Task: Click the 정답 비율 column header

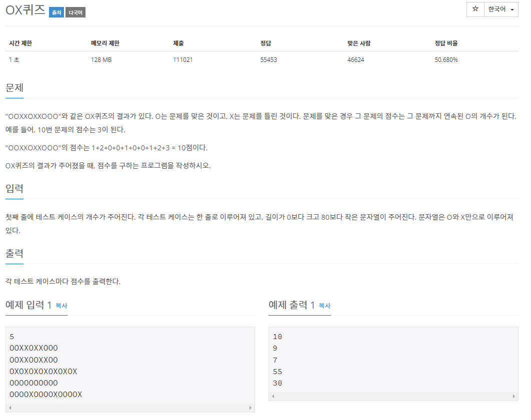Action: (446, 43)
